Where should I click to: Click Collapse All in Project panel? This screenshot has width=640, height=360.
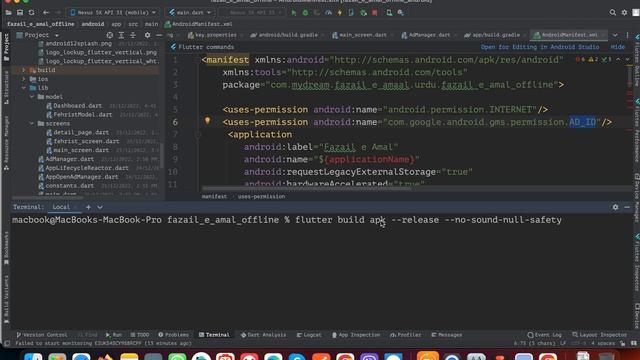coord(133,35)
